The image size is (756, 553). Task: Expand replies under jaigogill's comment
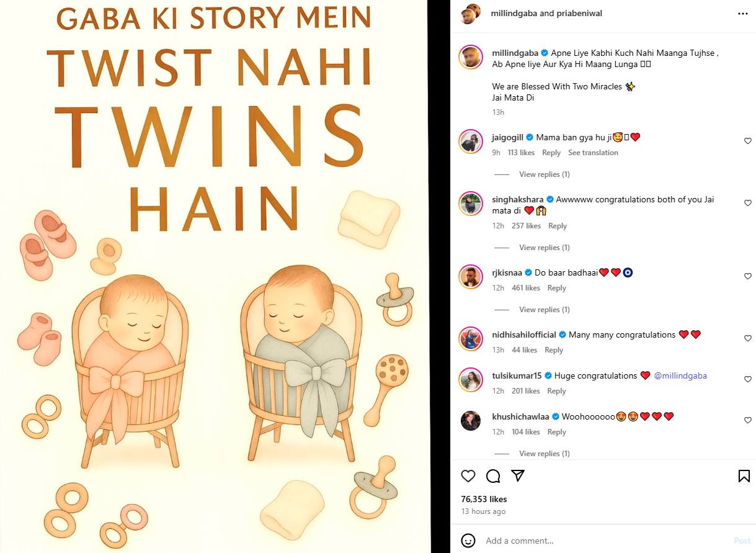(x=544, y=174)
